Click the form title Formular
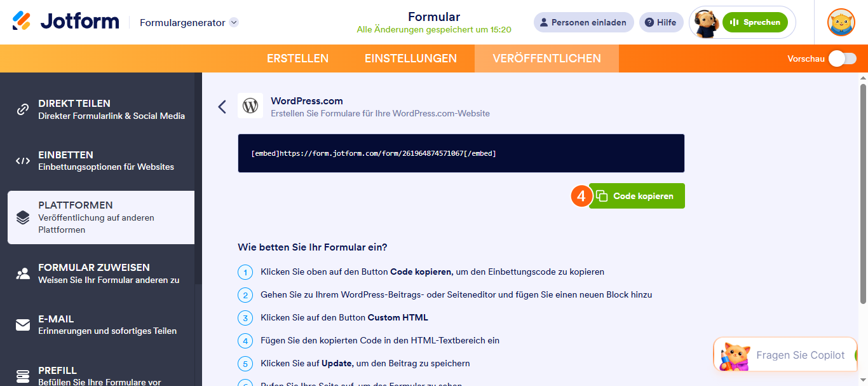 (x=434, y=17)
